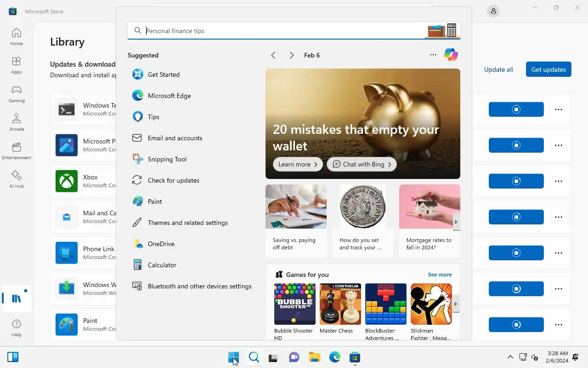Open volume icon in system tray
The width and height of the screenshot is (588, 368).
535,357
